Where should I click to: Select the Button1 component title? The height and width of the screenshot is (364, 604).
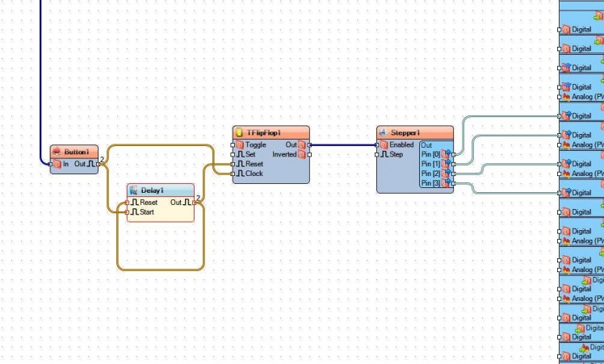click(x=76, y=152)
